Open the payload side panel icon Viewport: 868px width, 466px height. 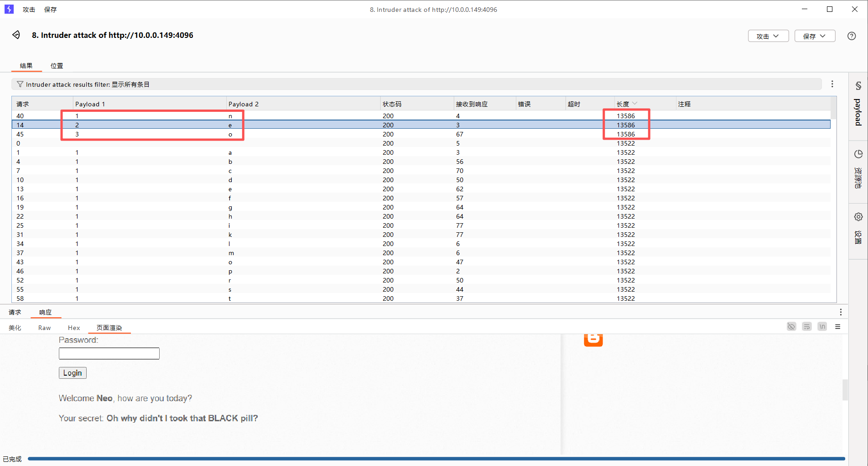[858, 86]
